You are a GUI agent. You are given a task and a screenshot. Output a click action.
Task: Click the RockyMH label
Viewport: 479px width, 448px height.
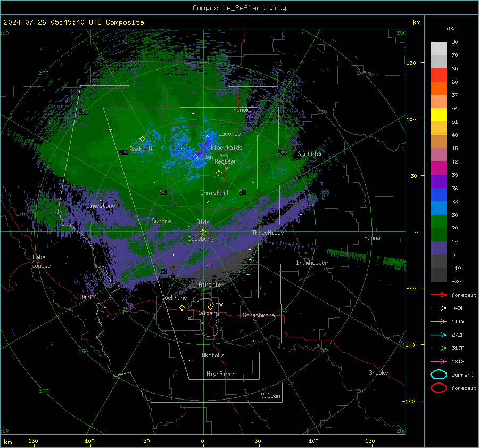click(141, 149)
